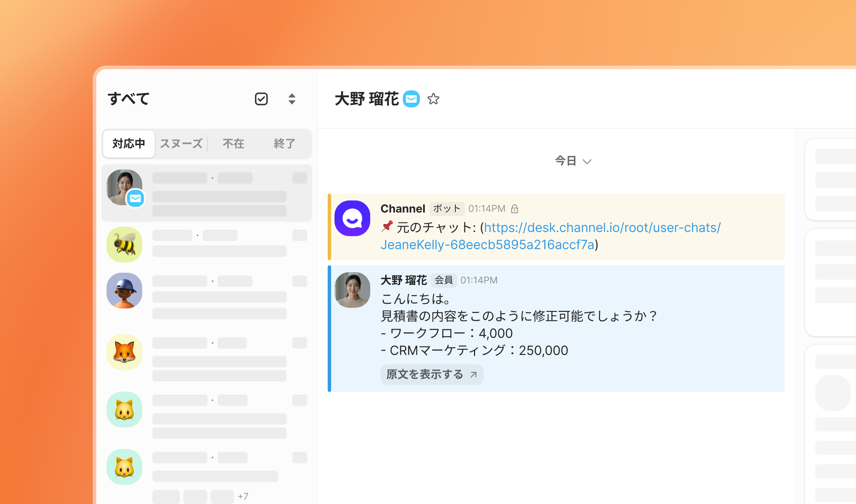Click the 大野 瑠花 sender name in the message
The width and height of the screenshot is (856, 504).
pyautogui.click(x=404, y=280)
